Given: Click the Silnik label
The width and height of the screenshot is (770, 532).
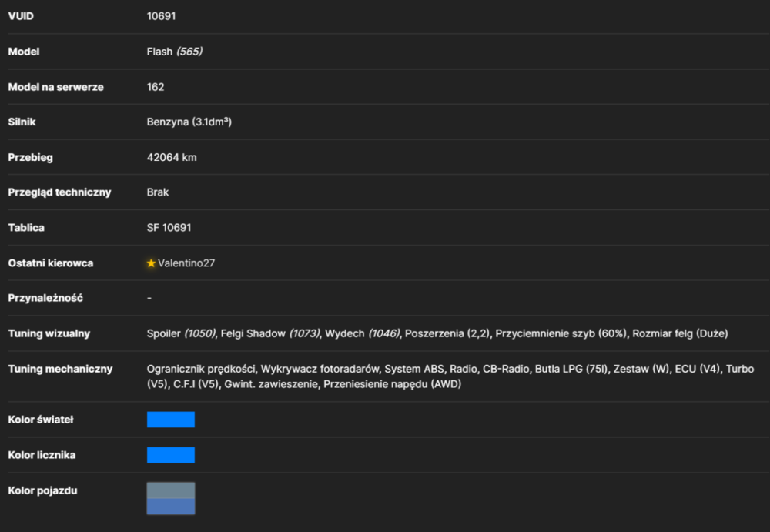Looking at the screenshot, I should click(x=22, y=122).
